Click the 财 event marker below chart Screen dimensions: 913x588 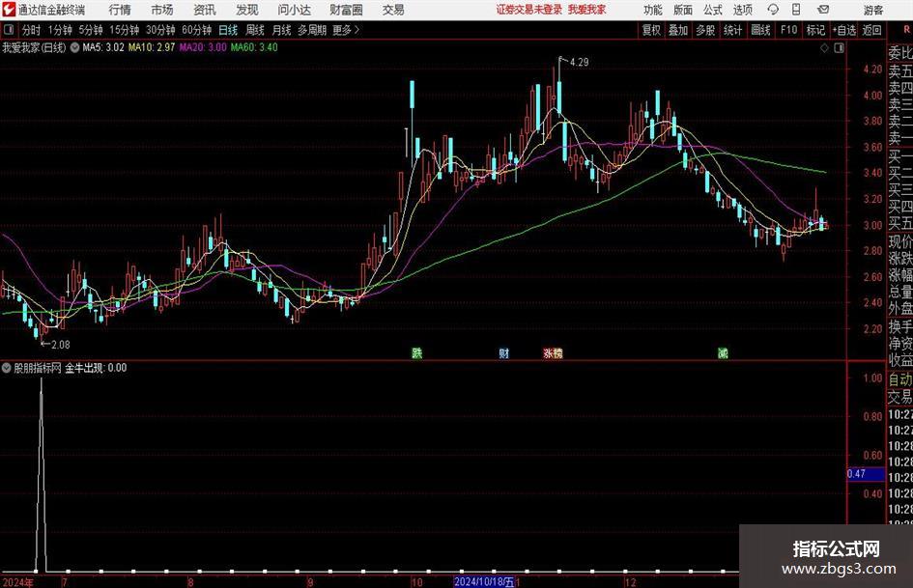(503, 352)
